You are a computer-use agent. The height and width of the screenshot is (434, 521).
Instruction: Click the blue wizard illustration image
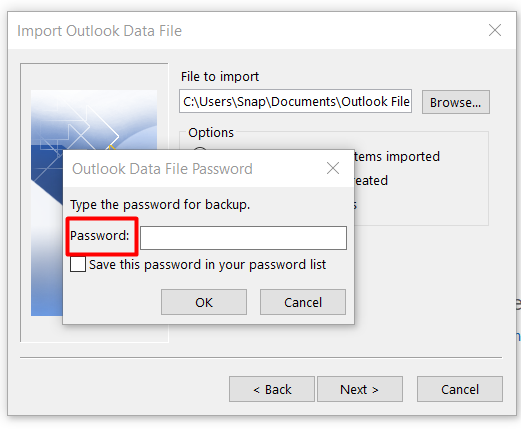pos(47,233)
